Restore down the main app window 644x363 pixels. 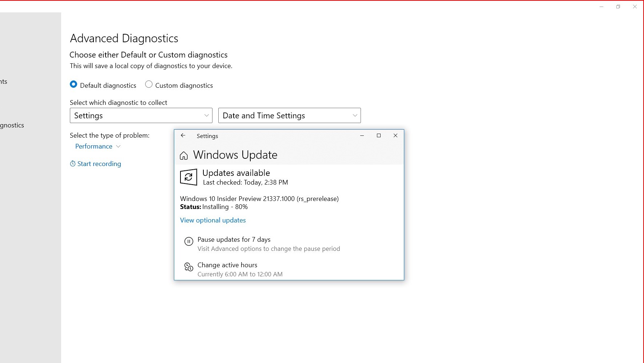618,7
